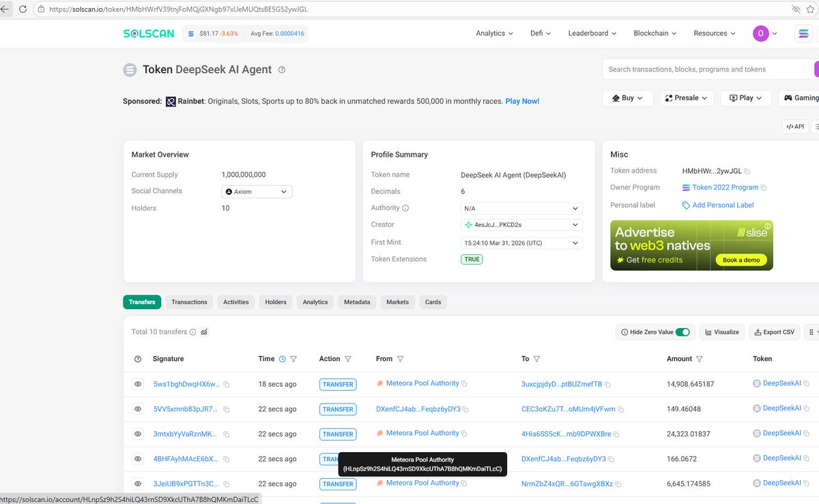Switch to the Cards tab
The width and height of the screenshot is (819, 504).
click(433, 302)
